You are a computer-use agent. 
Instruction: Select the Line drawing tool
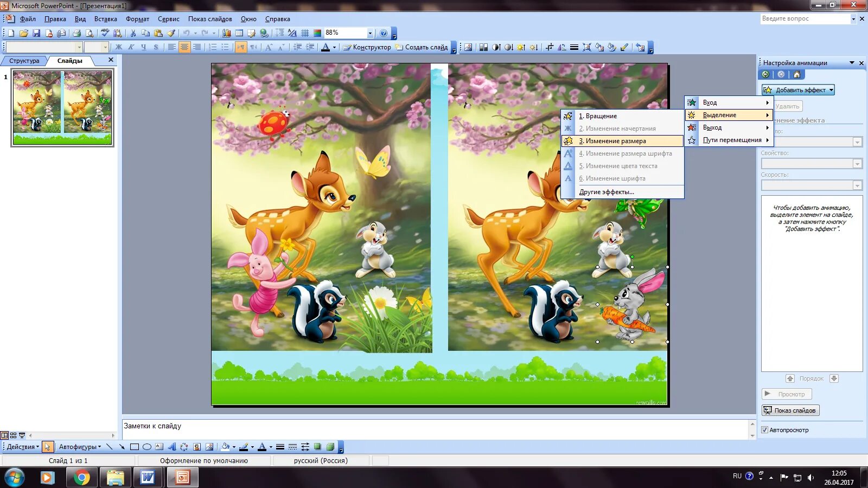109,447
